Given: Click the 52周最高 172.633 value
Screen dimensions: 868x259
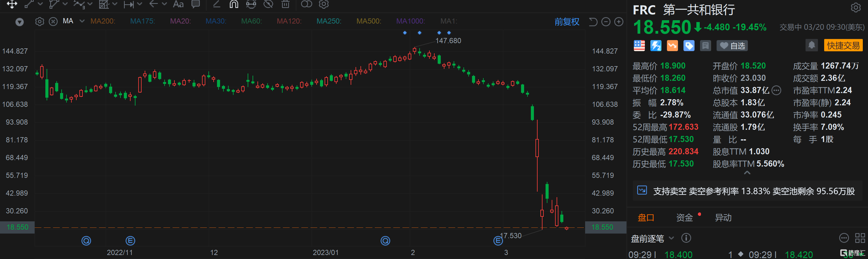Looking at the screenshot, I should click(x=683, y=127).
